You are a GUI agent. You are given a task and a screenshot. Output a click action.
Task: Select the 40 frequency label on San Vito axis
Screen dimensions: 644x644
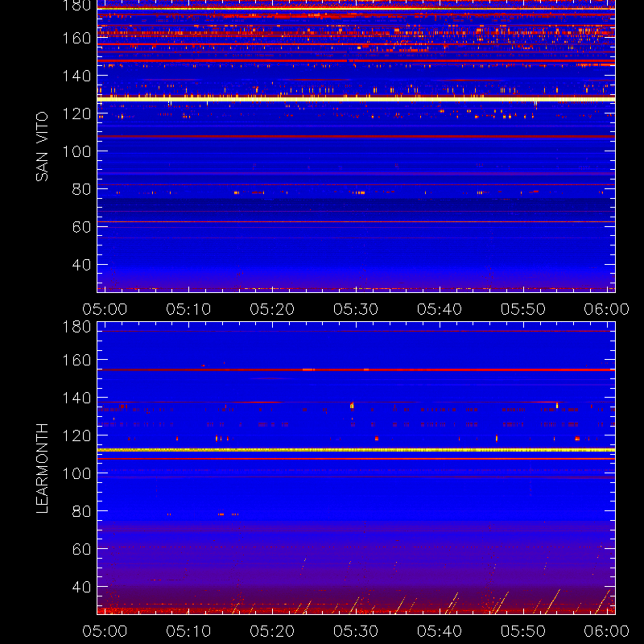coord(81,265)
